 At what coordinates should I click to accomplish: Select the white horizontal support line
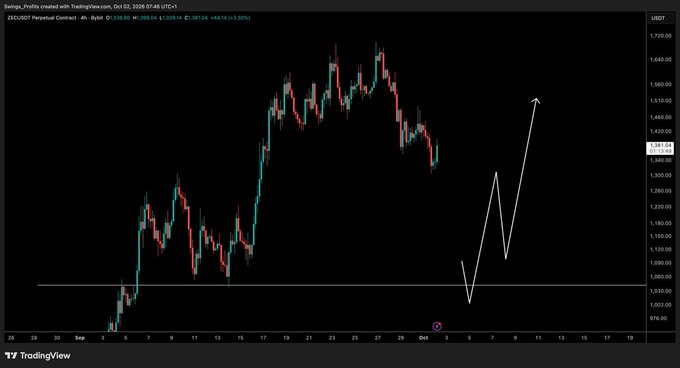342,285
